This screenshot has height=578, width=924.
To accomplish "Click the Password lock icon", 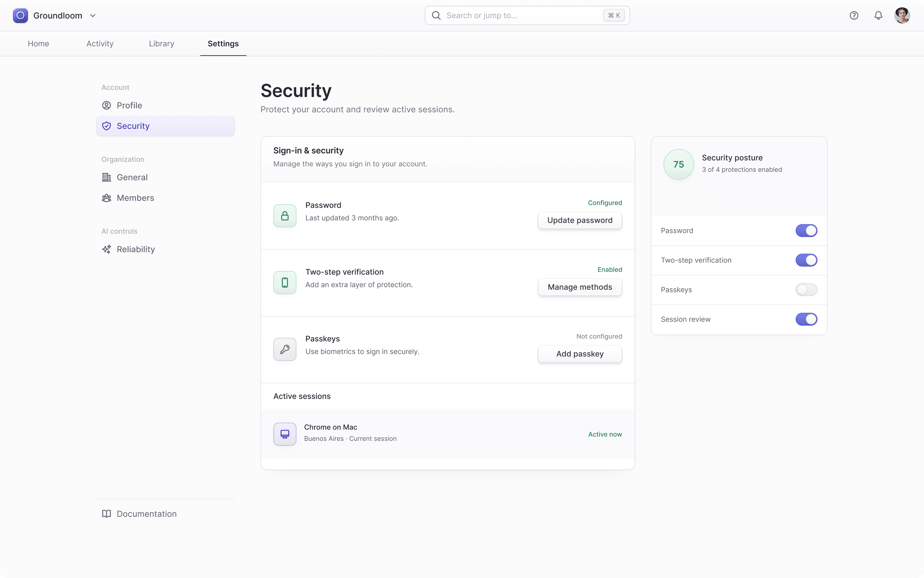I will pyautogui.click(x=285, y=216).
